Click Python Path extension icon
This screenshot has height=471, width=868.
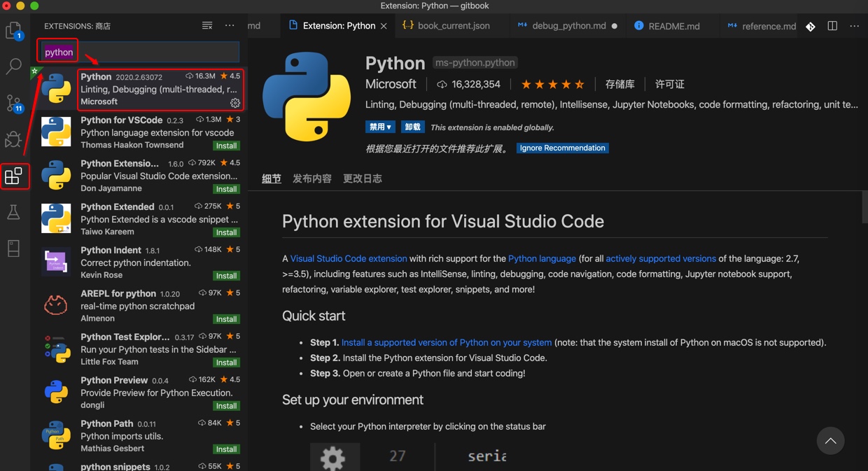(56, 435)
